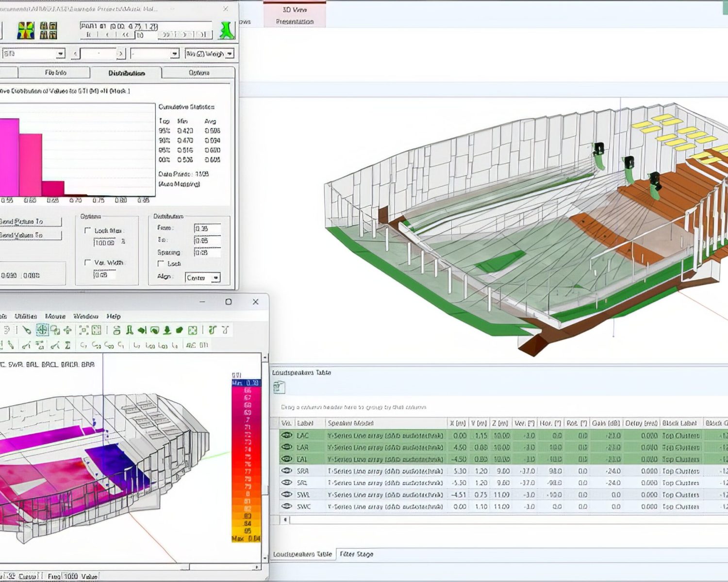Open the Align Center dropdown
728x582 pixels.
click(x=203, y=278)
